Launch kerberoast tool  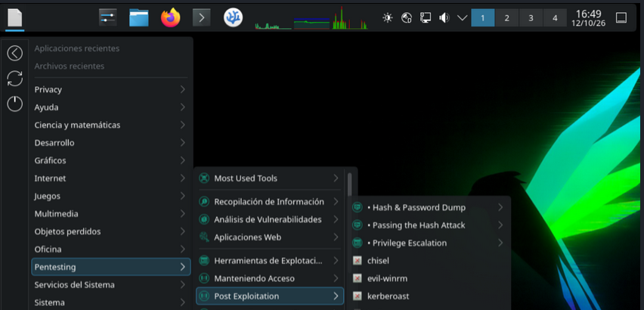pos(429,296)
